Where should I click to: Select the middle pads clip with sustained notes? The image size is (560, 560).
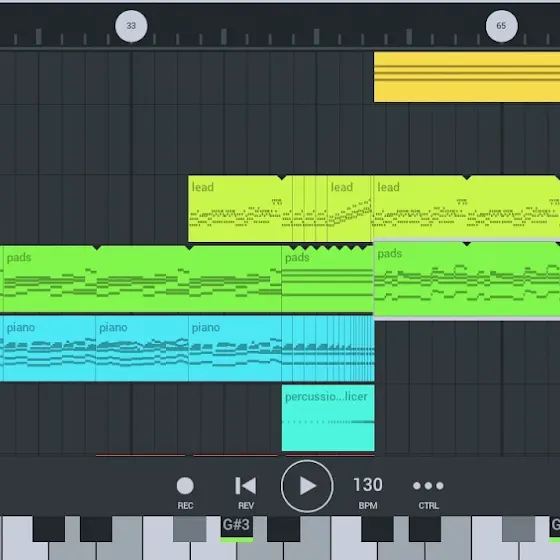pyautogui.click(x=328, y=279)
